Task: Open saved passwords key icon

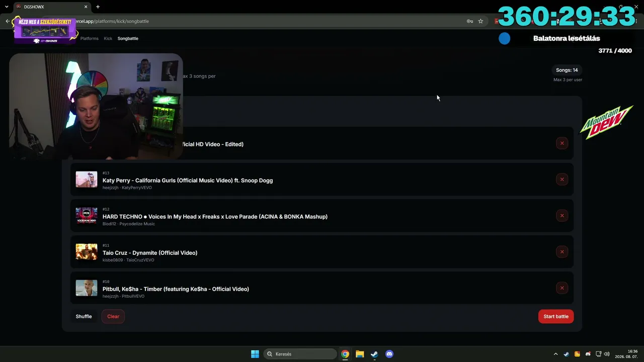Action: coord(469,21)
